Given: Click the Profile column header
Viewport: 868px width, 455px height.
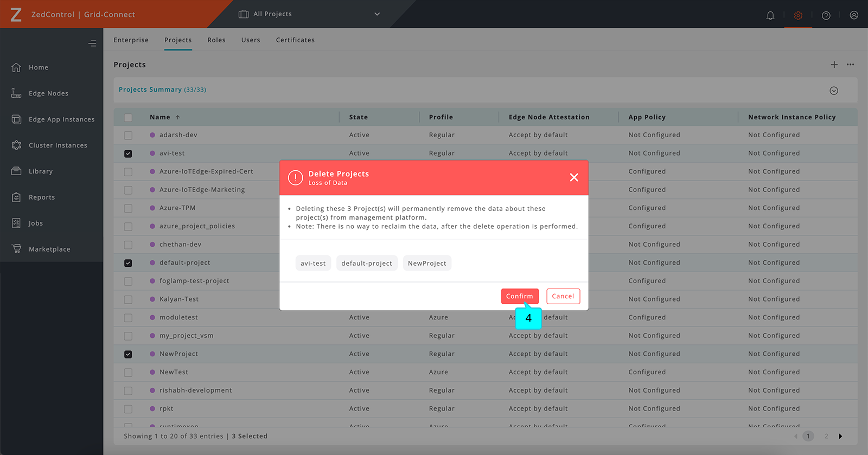Looking at the screenshot, I should [441, 117].
